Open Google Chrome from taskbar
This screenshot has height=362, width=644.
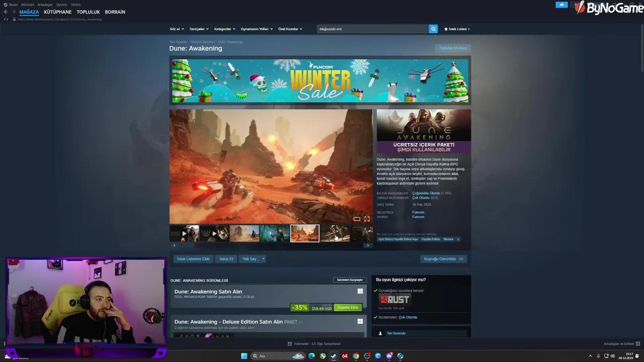click(x=356, y=356)
